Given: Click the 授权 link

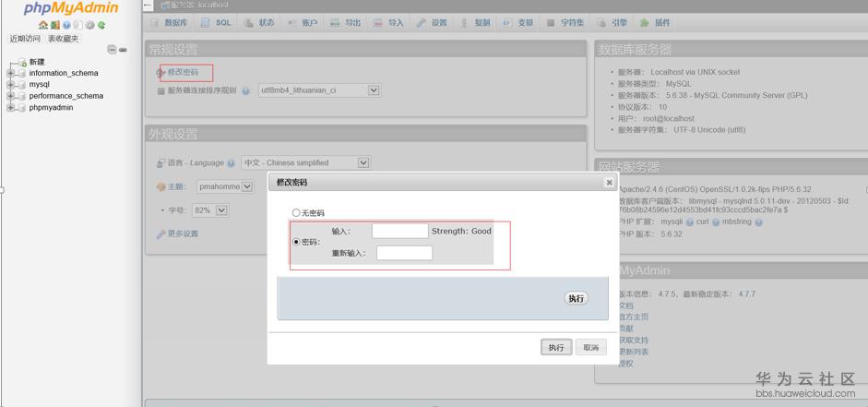Looking at the screenshot, I should point(625,364).
